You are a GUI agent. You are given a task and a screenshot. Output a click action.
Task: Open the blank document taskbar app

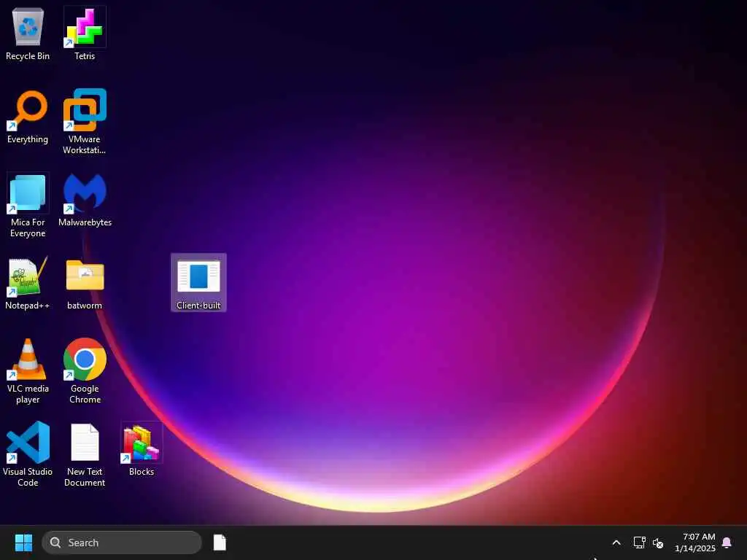(220, 542)
